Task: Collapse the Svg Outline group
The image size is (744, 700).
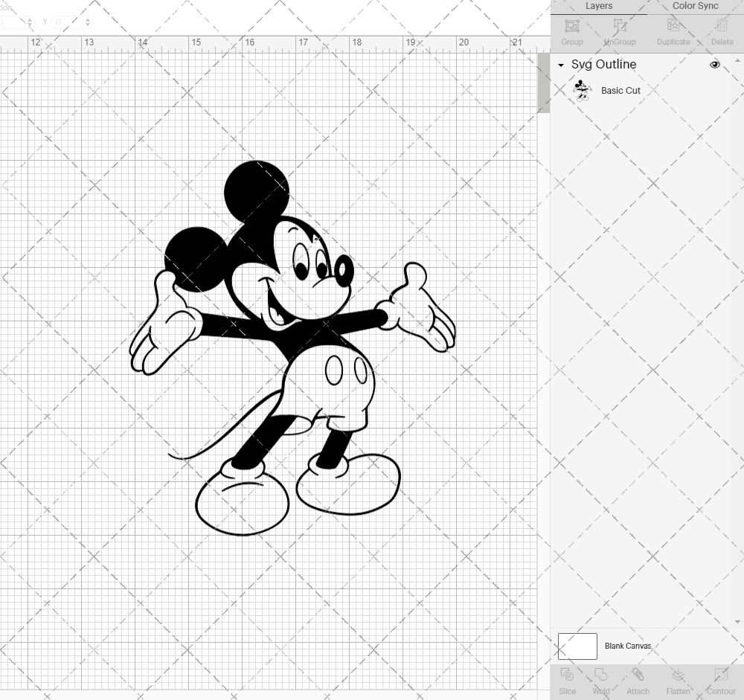Action: coord(560,65)
